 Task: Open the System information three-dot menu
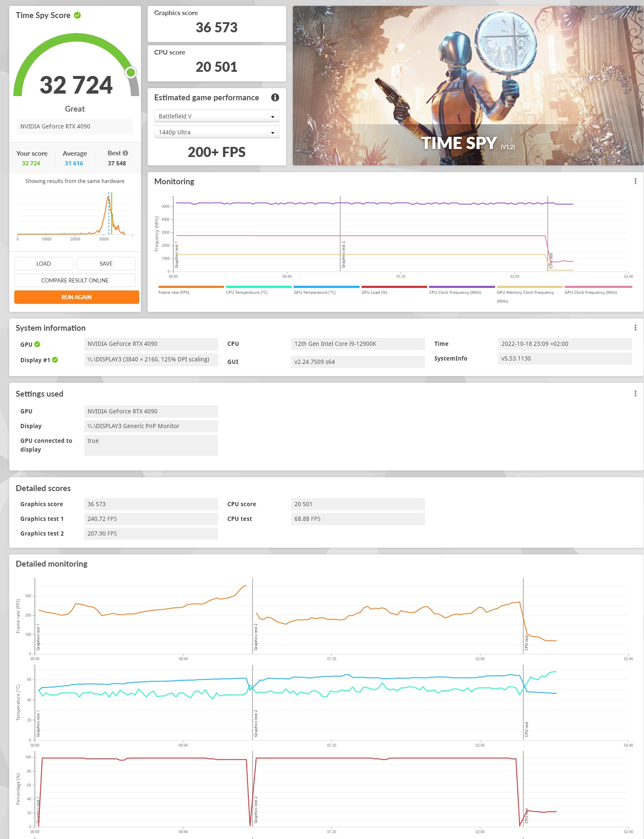pyautogui.click(x=635, y=328)
